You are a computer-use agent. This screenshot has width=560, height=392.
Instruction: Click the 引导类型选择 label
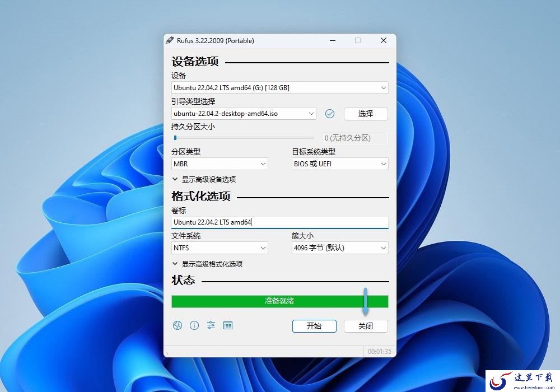point(193,101)
